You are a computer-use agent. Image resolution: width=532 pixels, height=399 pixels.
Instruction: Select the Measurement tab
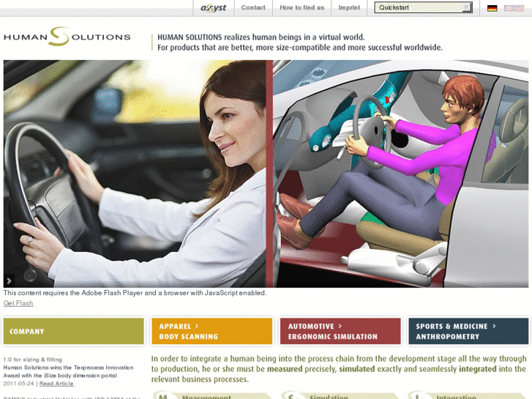[x=212, y=396]
